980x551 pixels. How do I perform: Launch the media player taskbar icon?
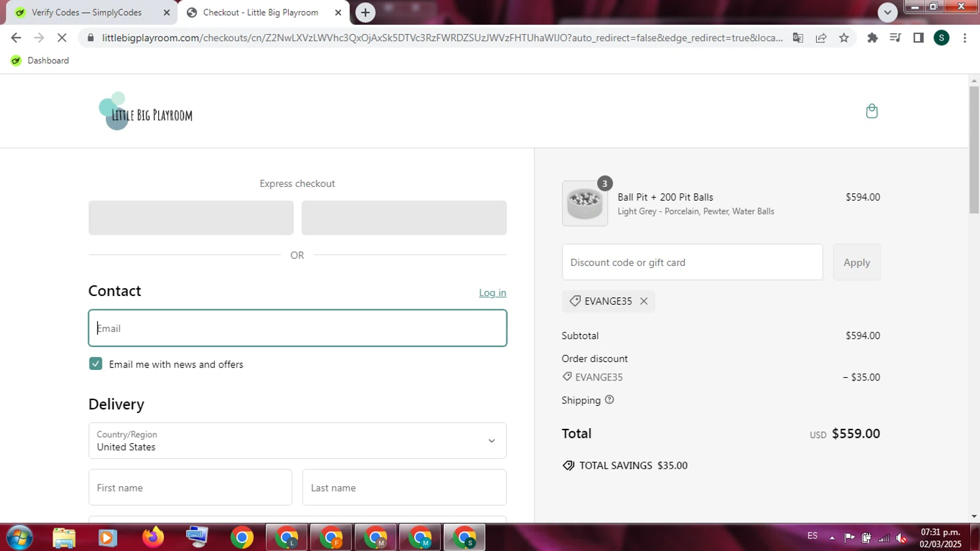tap(108, 538)
